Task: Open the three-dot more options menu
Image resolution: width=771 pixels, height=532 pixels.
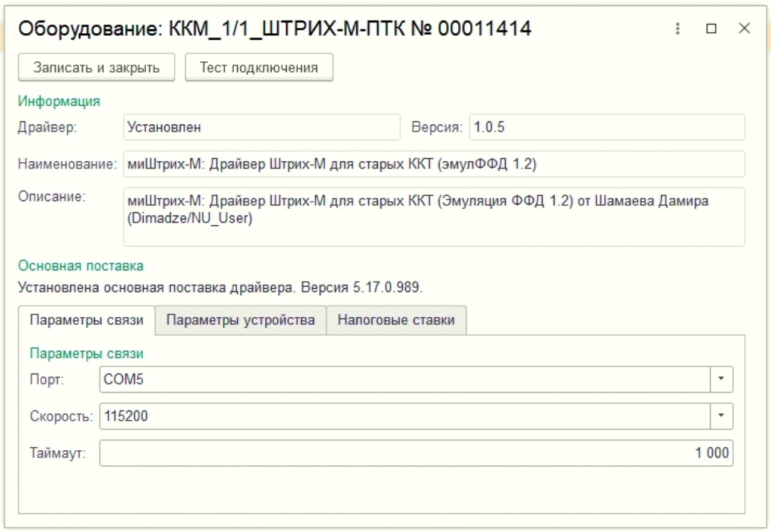Action: coord(678,29)
